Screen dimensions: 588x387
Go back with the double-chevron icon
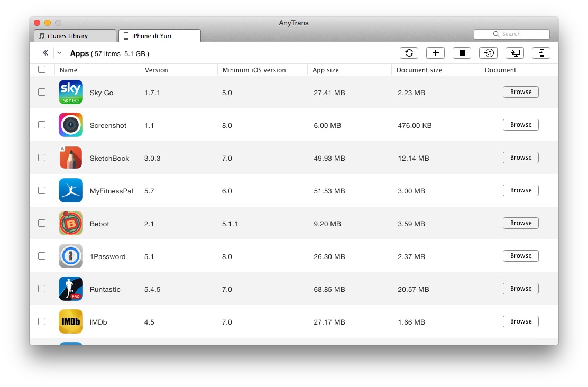pyautogui.click(x=45, y=53)
